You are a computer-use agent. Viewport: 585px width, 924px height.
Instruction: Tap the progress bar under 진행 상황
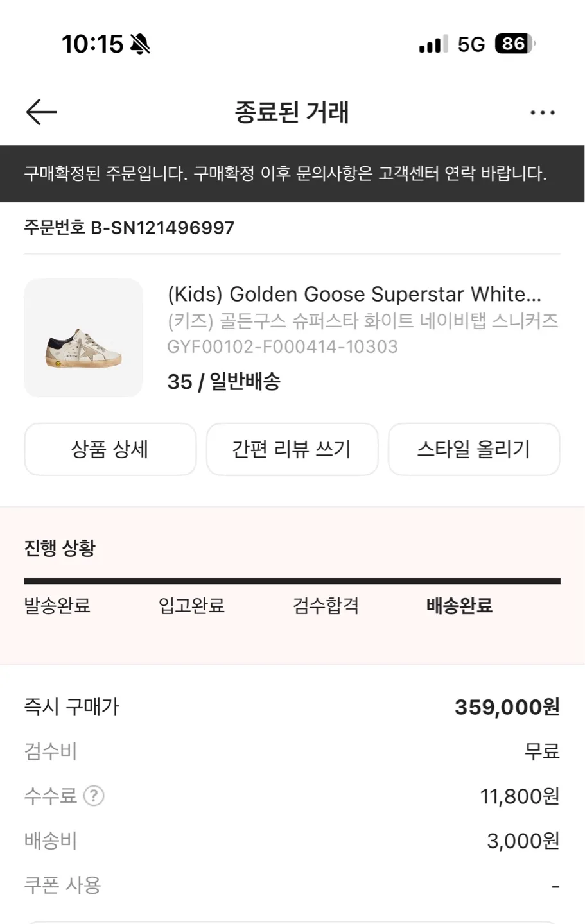[292, 581]
